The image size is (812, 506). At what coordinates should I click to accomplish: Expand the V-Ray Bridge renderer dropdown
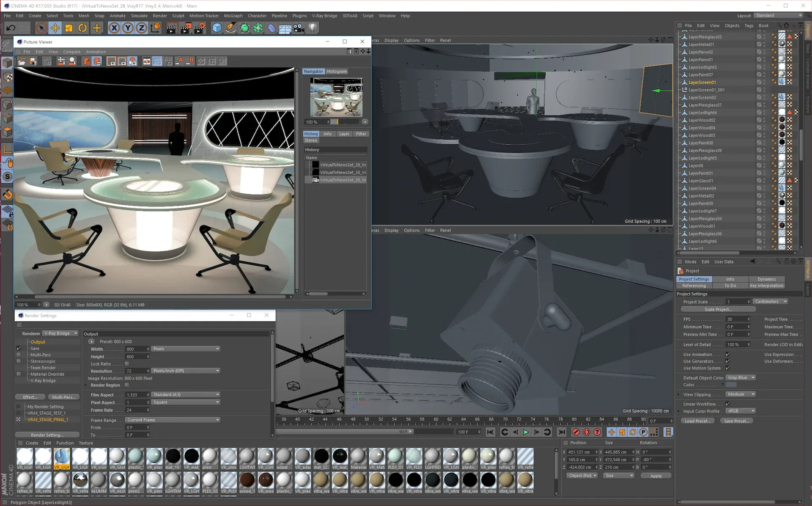click(x=74, y=333)
